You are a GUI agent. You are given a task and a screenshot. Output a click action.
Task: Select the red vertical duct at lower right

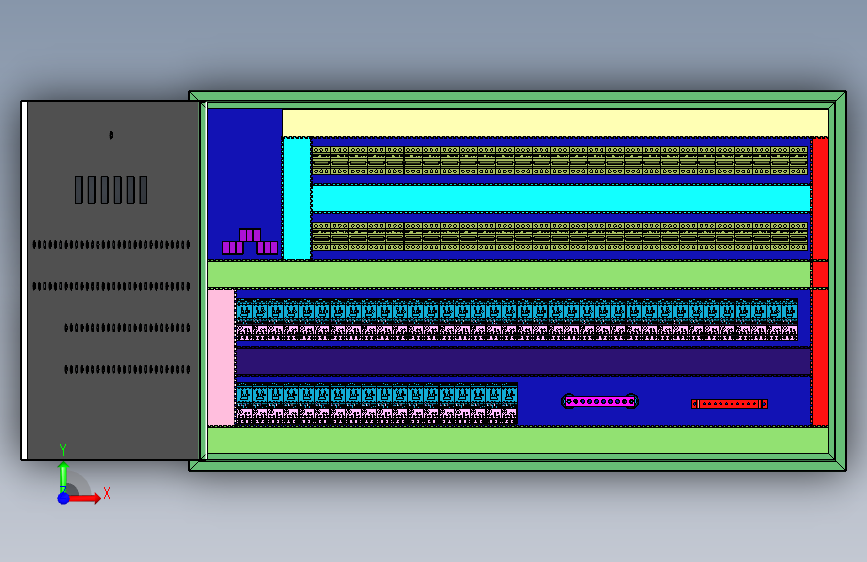tap(820, 357)
